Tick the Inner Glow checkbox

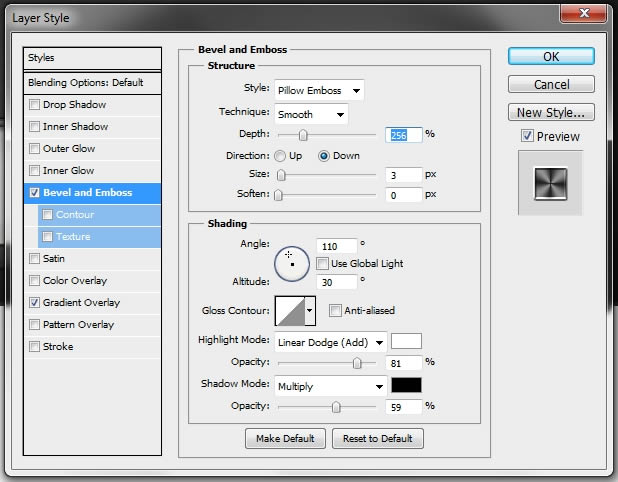[x=35, y=171]
